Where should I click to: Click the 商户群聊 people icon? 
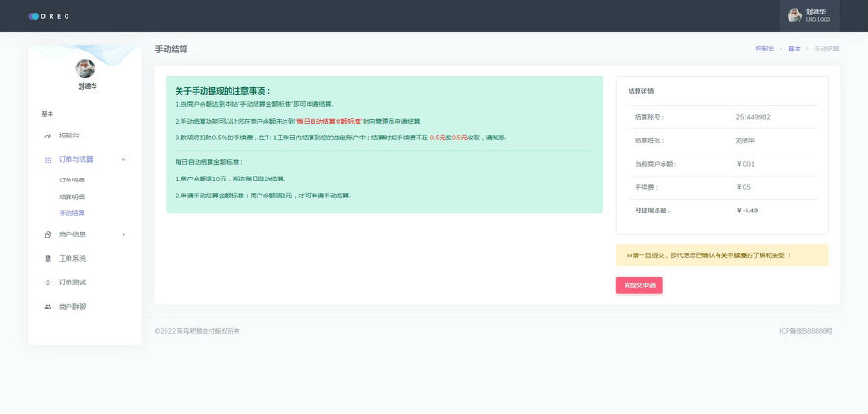(x=47, y=307)
